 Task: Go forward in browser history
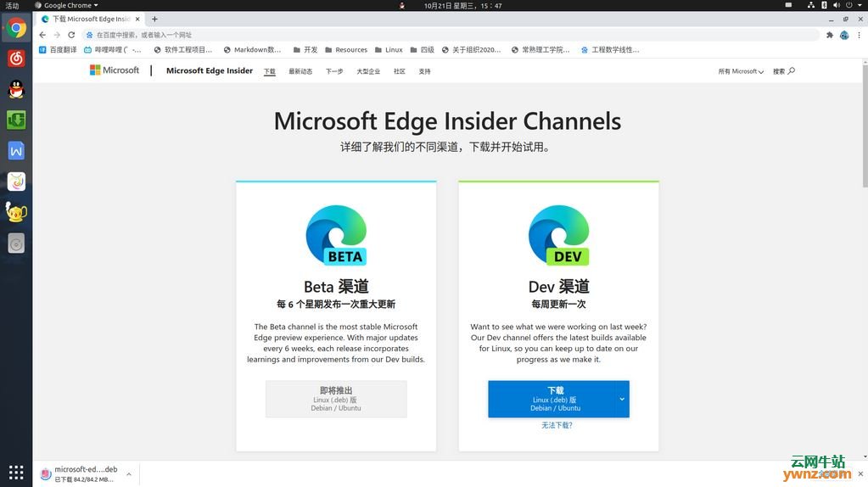[57, 34]
